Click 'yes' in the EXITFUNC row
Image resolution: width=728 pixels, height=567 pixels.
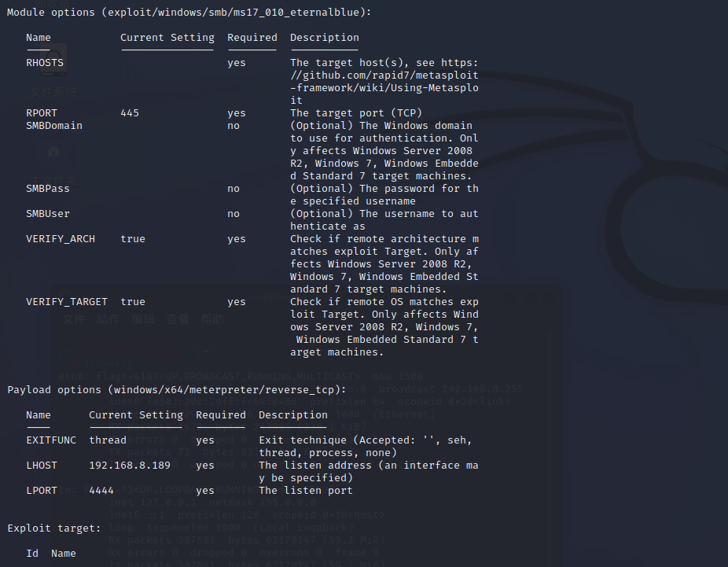(204, 440)
